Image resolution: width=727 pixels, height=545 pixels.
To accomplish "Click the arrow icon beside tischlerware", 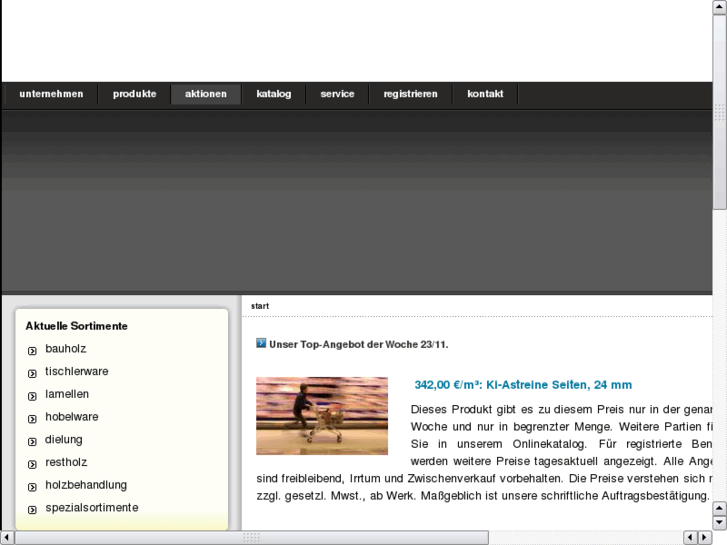I will (x=32, y=373).
